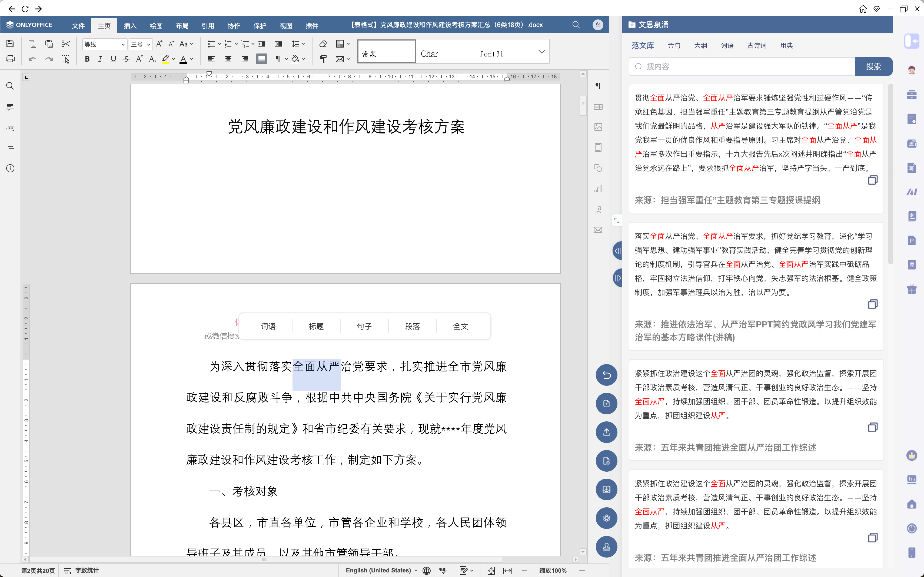Image resolution: width=924 pixels, height=577 pixels.
Task: Paste content with the paste icon
Action: click(x=49, y=44)
